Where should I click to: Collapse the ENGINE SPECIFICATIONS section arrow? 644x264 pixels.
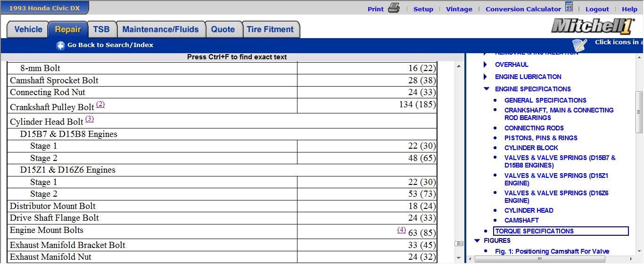coord(487,88)
